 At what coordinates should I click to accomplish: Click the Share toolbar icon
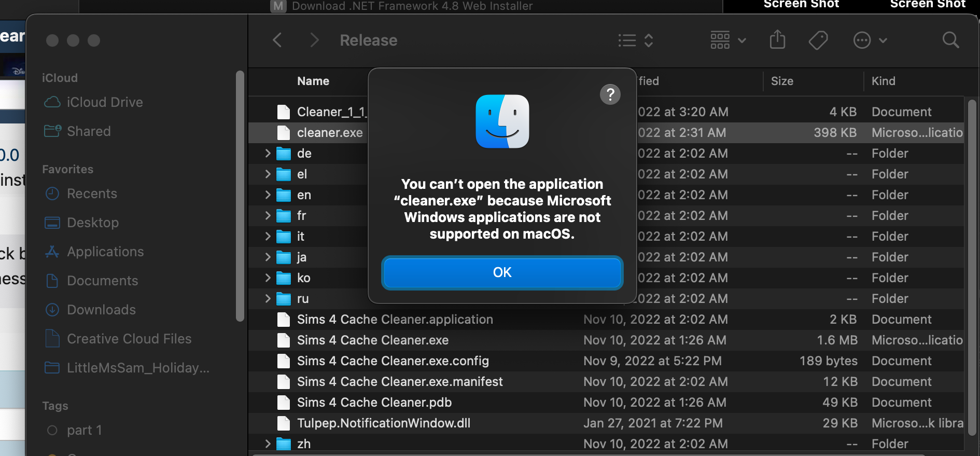point(777,39)
